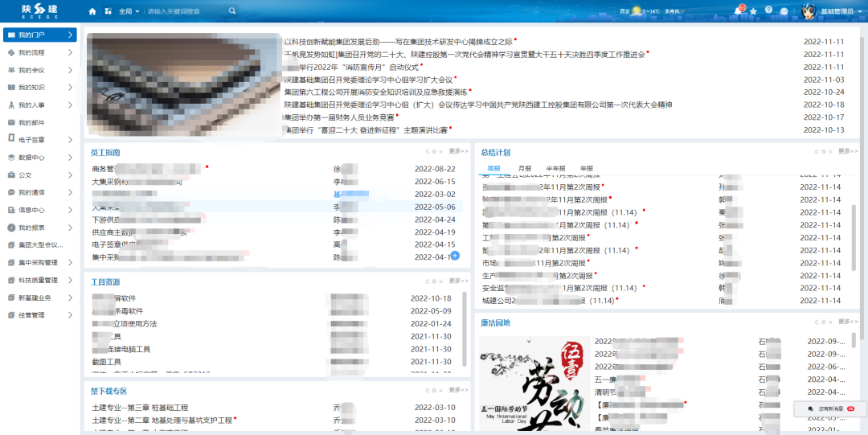Click the 电子签章 sidebar icon

point(11,140)
